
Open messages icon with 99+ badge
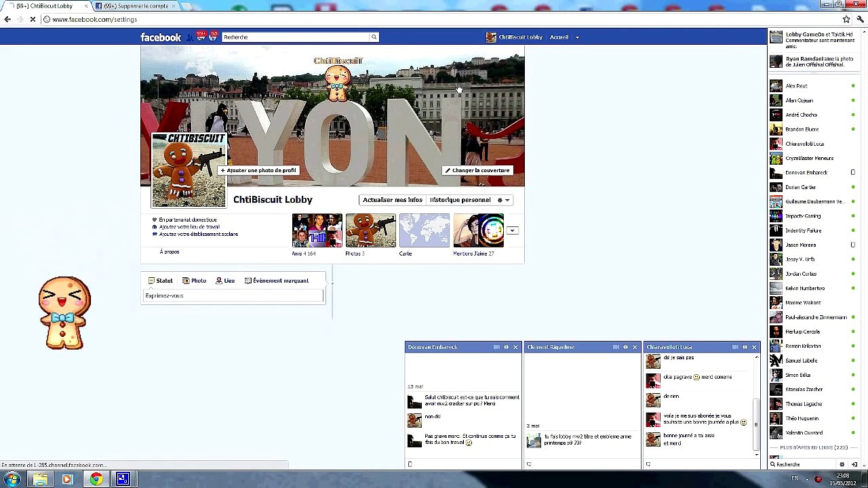201,37
